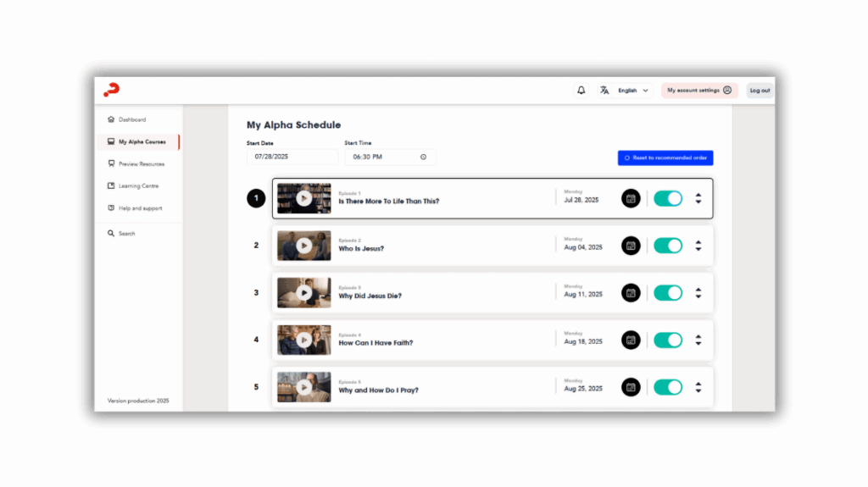
Task: Click the translate language icon
Action: pos(604,91)
